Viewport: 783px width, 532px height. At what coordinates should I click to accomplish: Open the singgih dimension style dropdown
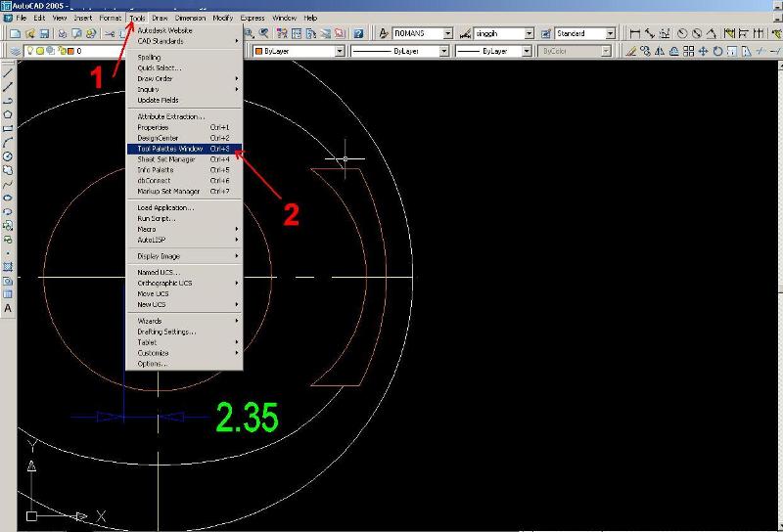529,33
